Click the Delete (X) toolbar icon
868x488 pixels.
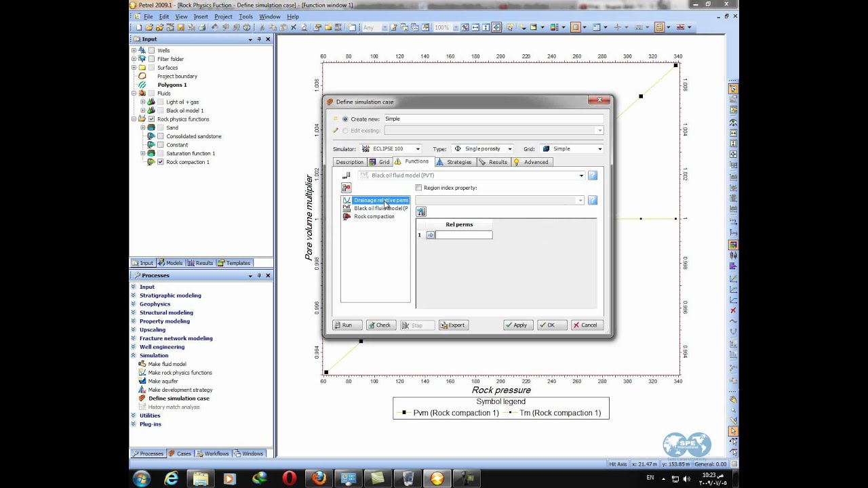click(294, 28)
